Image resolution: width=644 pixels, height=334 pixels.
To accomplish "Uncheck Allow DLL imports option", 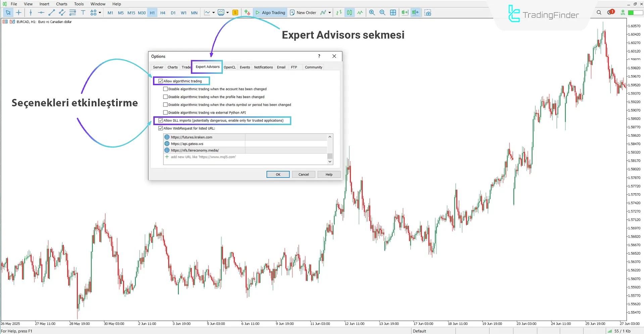I will (160, 120).
